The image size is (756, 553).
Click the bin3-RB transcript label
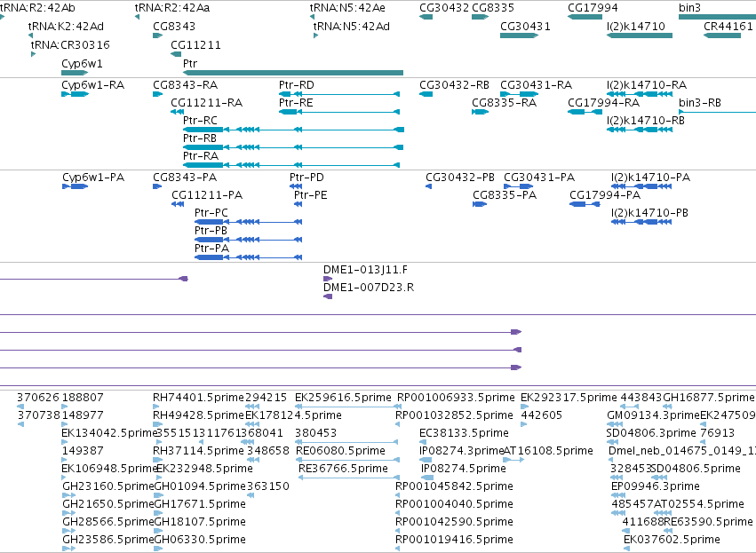tap(700, 103)
